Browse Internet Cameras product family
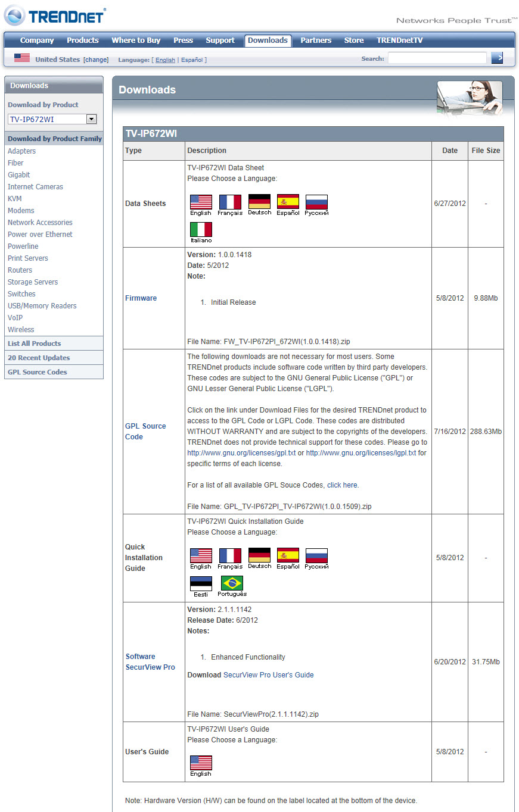The image size is (519, 812). click(35, 187)
